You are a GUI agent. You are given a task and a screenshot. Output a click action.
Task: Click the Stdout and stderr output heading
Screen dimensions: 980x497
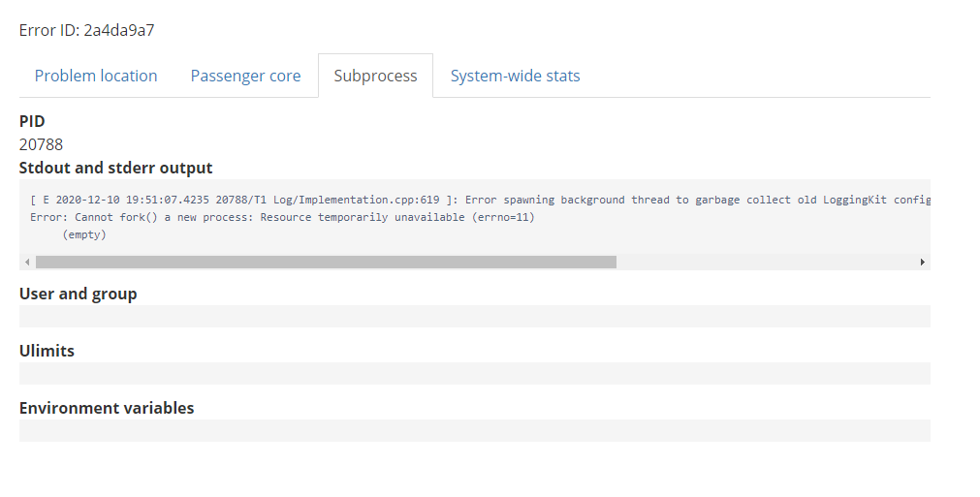(x=115, y=168)
